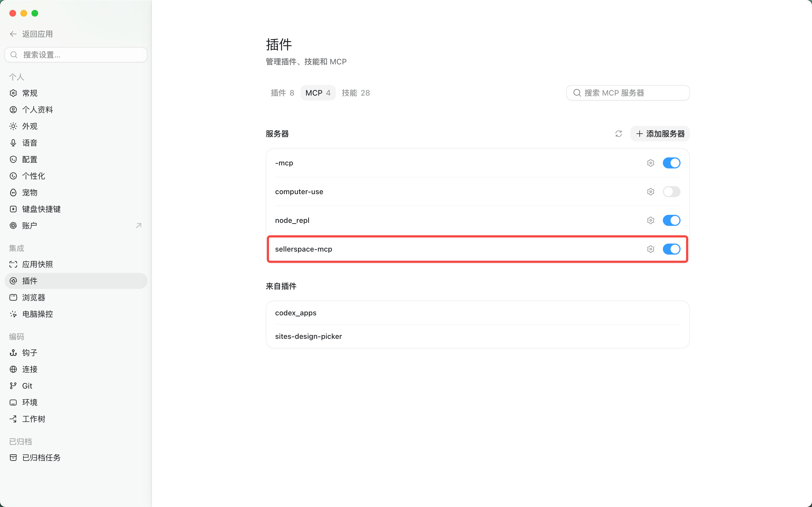Open 键盘快捷键 keyboard shortcuts
812x507 pixels.
click(x=76, y=209)
